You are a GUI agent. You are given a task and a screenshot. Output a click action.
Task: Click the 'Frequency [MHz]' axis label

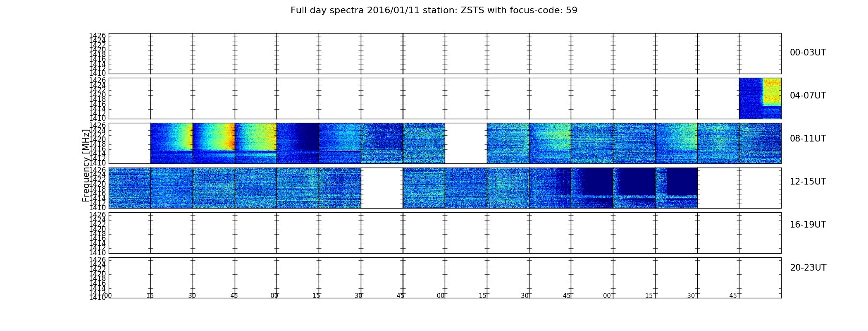86,165
